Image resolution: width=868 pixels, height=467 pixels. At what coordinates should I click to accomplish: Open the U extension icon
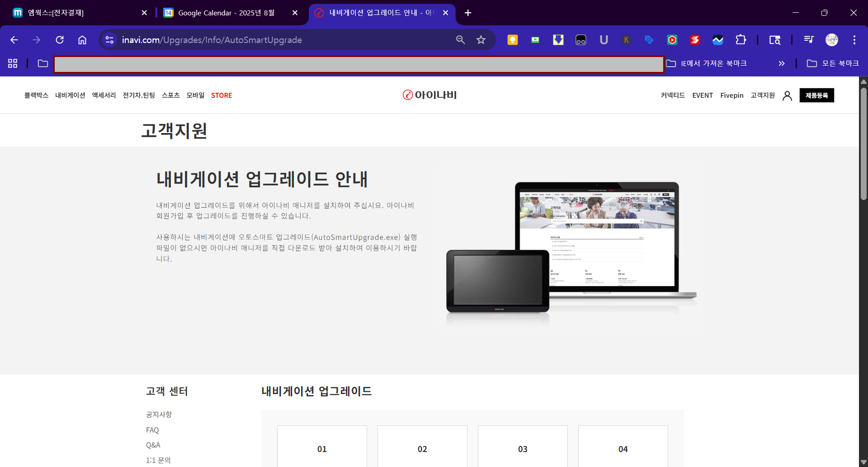tap(604, 40)
